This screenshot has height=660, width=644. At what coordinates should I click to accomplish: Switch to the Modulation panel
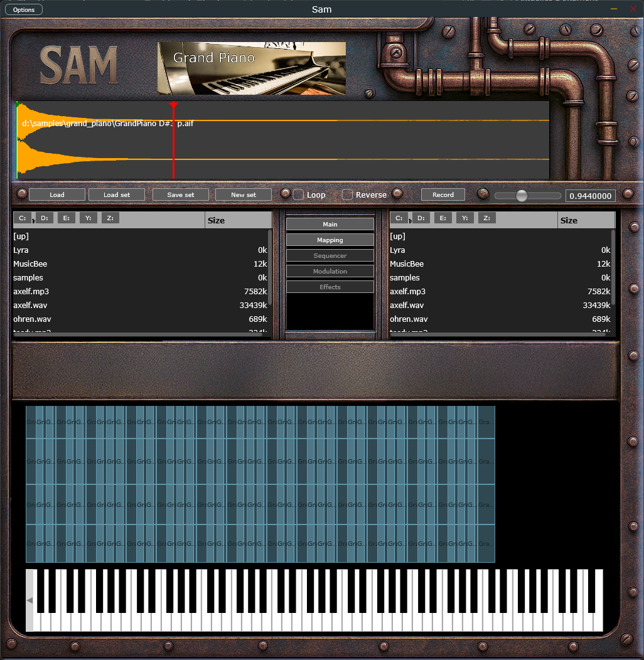coord(330,271)
